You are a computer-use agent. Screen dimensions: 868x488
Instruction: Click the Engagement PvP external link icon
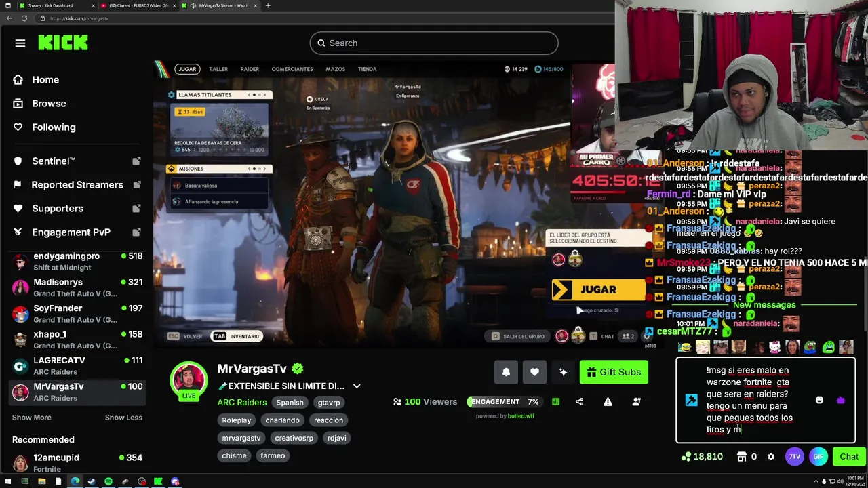coord(136,232)
